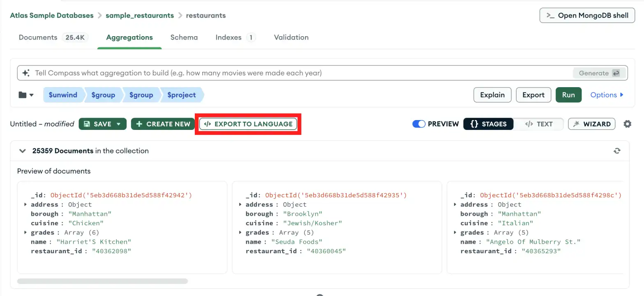This screenshot has height=296, width=644.
Task: Expand the address field in Harriet'S Kitchen document
Action: pos(26,204)
